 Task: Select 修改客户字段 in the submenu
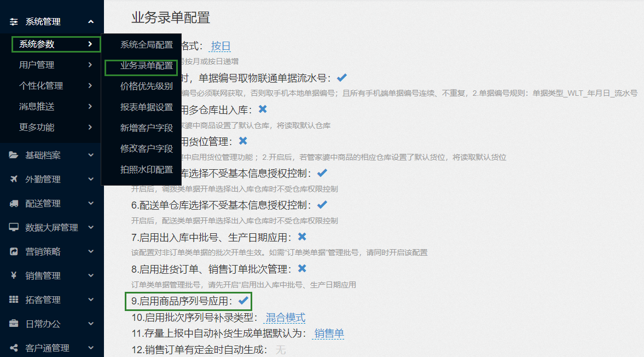[x=146, y=149]
